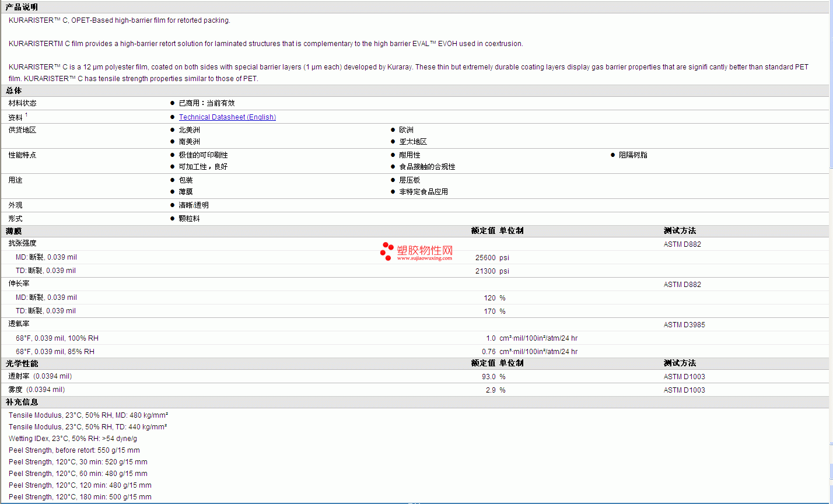The image size is (833, 504).
Task: Click the 材料状态 row label
Action: [22, 103]
